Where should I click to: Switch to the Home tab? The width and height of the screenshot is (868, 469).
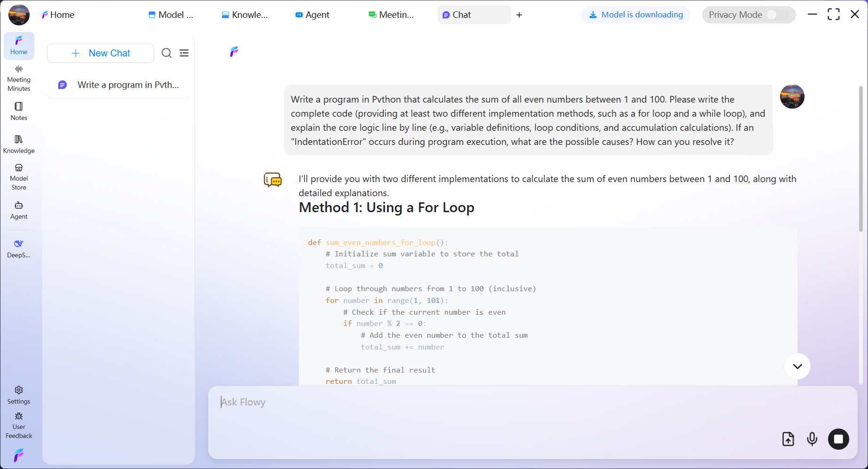pyautogui.click(x=58, y=15)
